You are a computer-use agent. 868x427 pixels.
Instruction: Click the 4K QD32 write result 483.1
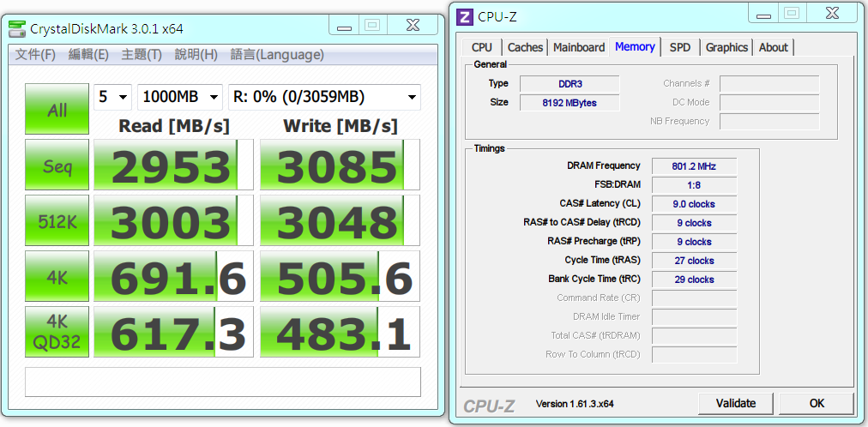coord(340,332)
